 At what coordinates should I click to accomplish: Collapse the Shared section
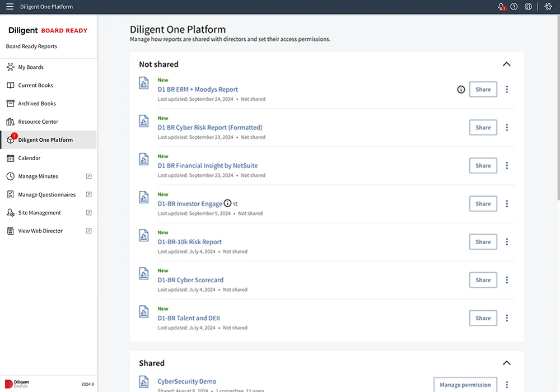click(507, 363)
